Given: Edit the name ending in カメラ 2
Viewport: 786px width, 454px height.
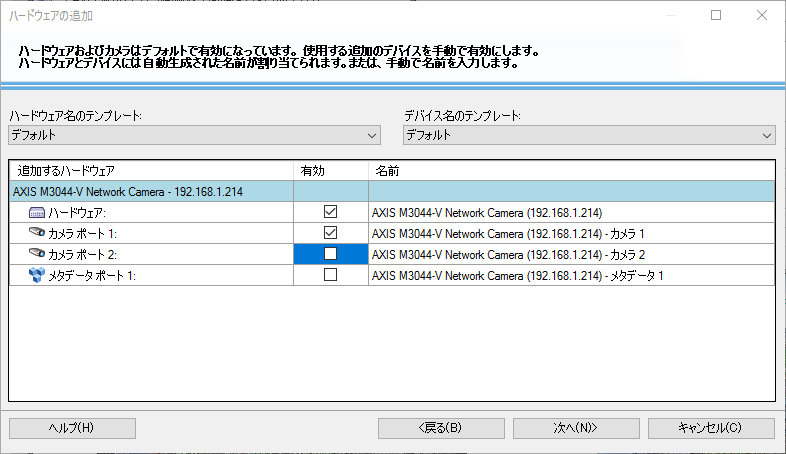Looking at the screenshot, I should 571,255.
